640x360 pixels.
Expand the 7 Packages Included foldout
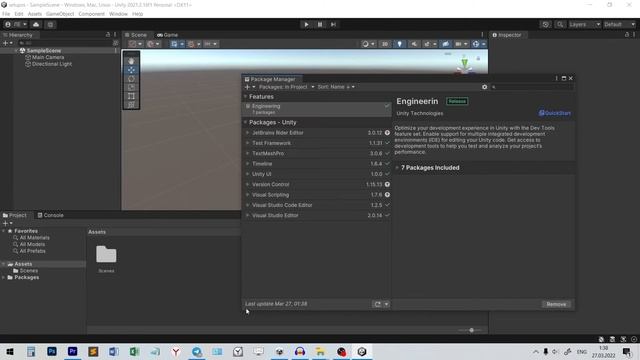(x=397, y=168)
